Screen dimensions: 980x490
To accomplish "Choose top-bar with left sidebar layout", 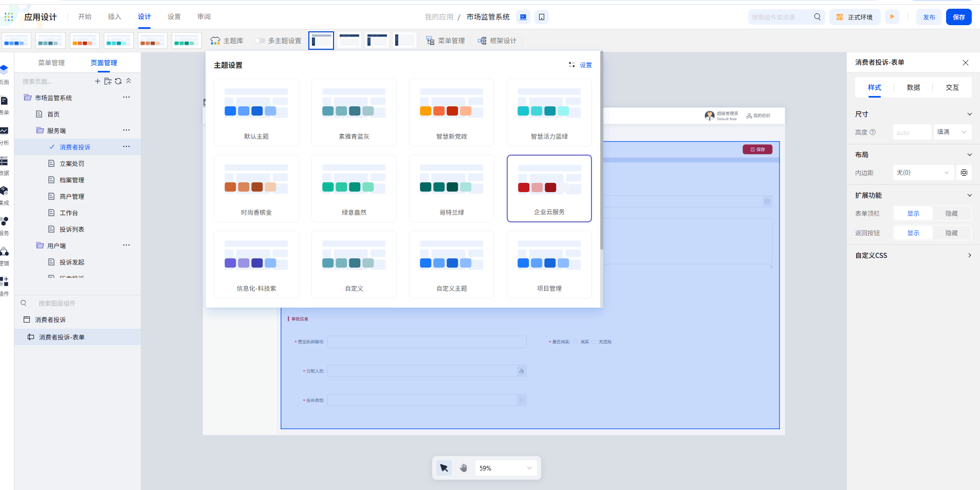I will 377,41.
